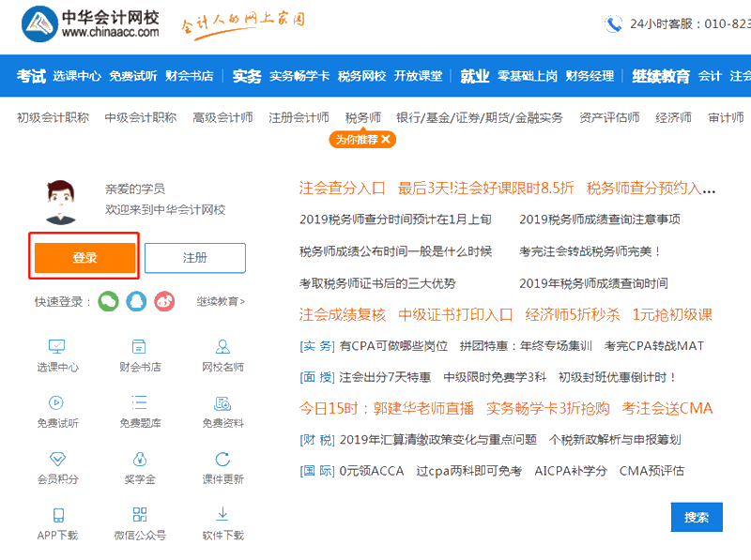Click the WeChat quick login icon
This screenshot has height=560, width=751.
coord(109,302)
